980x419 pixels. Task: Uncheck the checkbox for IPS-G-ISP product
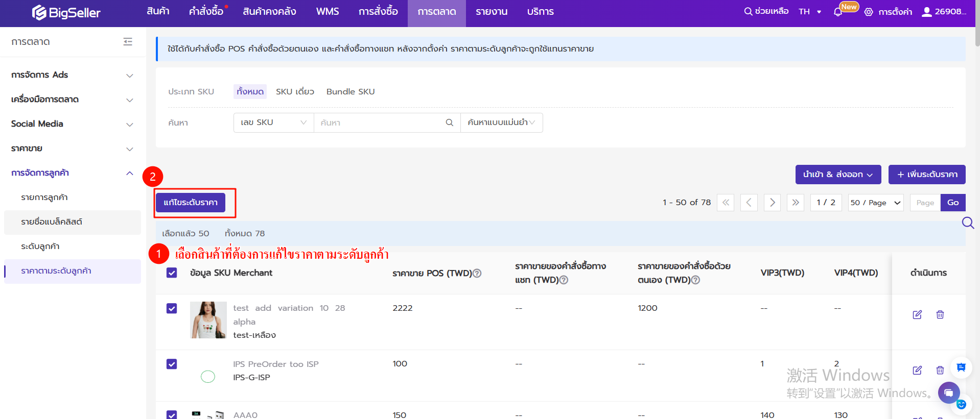point(172,364)
